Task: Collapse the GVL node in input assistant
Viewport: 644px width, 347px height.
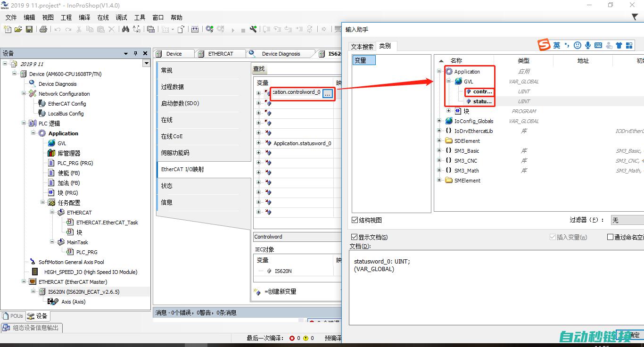Action: (x=449, y=82)
